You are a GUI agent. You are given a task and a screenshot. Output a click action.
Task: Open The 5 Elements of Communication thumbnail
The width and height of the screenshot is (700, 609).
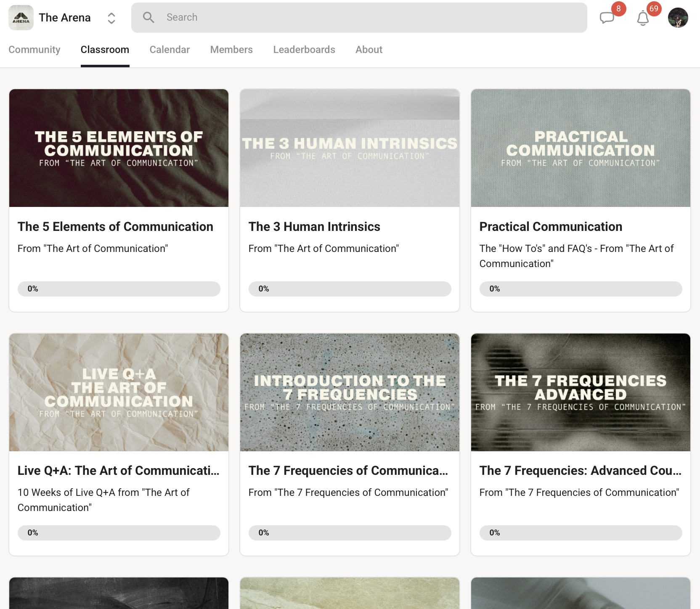[x=119, y=148]
